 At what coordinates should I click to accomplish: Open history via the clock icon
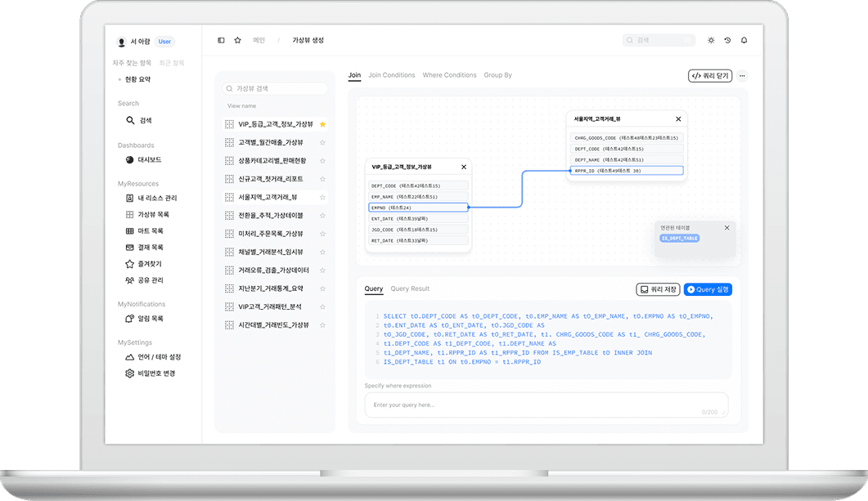tap(727, 40)
